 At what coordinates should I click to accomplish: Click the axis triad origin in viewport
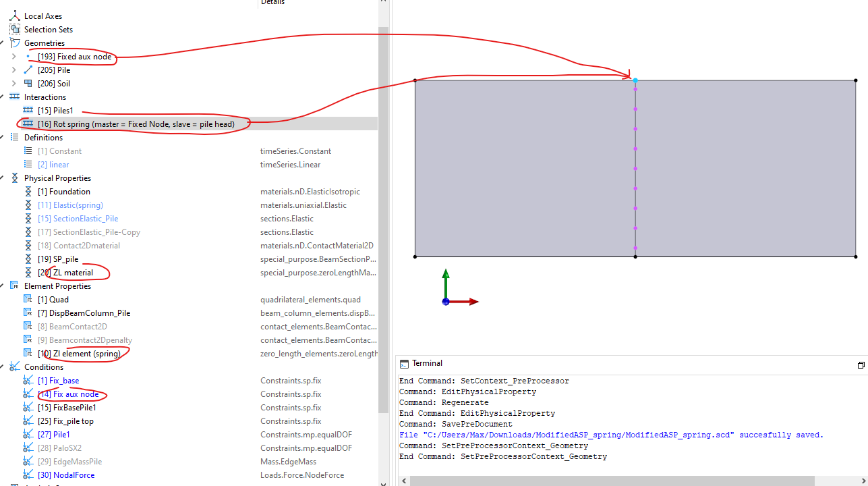point(445,302)
